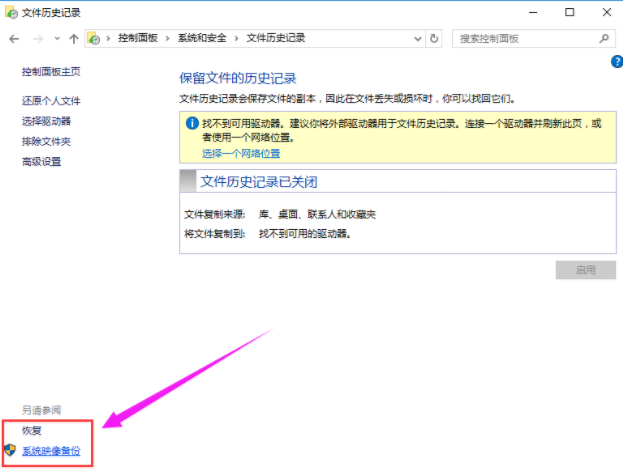Select 控制面板 in the address breadcrumb

click(139, 38)
